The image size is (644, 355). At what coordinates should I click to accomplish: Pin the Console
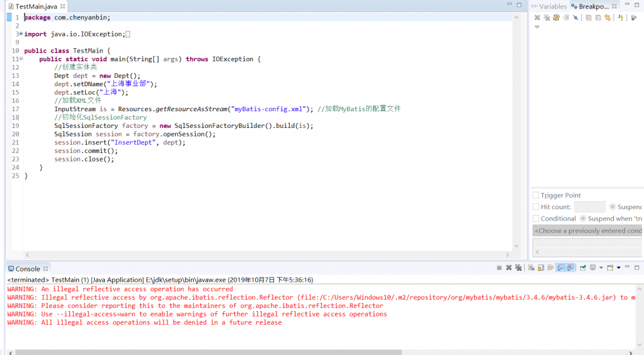[x=583, y=268]
